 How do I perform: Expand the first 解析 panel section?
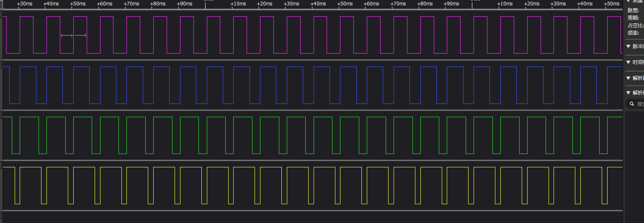point(628,78)
